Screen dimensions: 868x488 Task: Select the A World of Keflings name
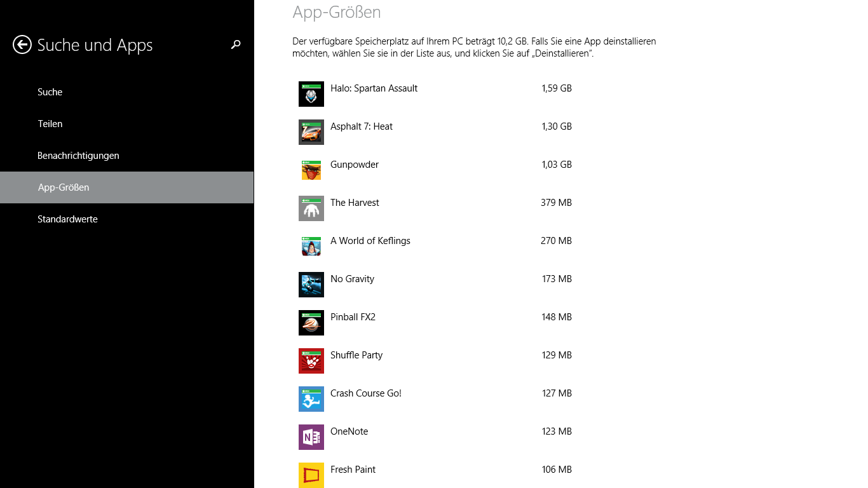pyautogui.click(x=370, y=241)
